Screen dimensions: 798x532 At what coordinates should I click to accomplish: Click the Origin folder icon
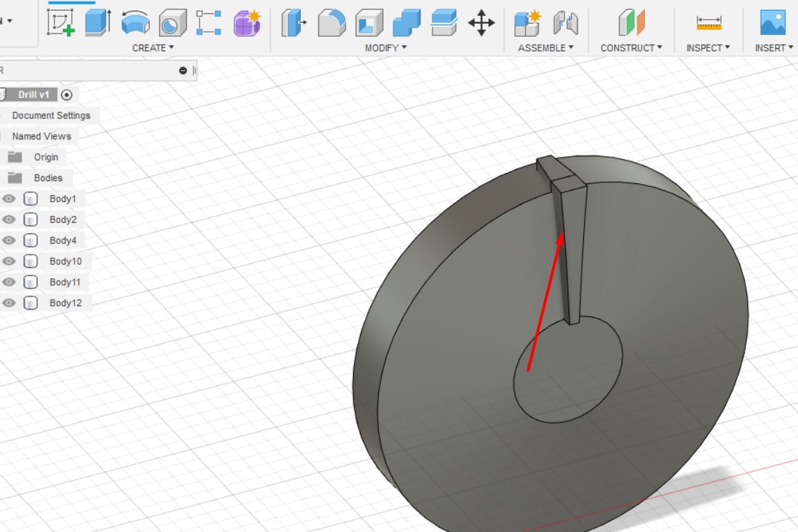15,157
